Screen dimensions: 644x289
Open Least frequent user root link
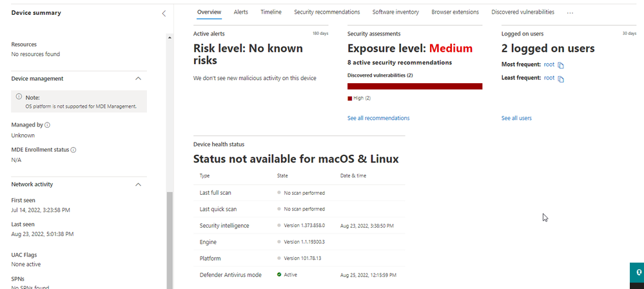[549, 77]
